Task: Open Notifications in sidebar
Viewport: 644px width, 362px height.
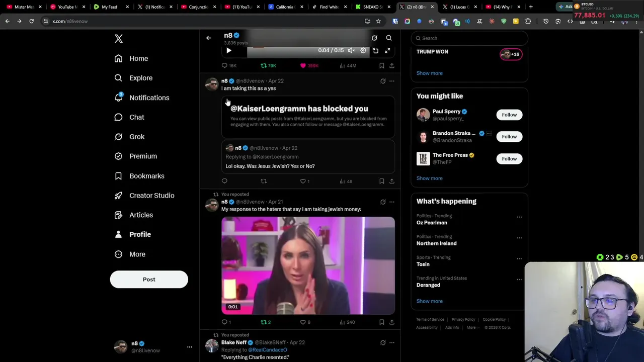Action: [142, 98]
